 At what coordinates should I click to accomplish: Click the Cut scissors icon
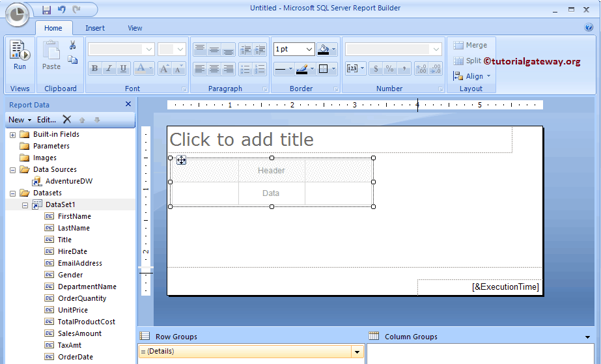coord(72,45)
